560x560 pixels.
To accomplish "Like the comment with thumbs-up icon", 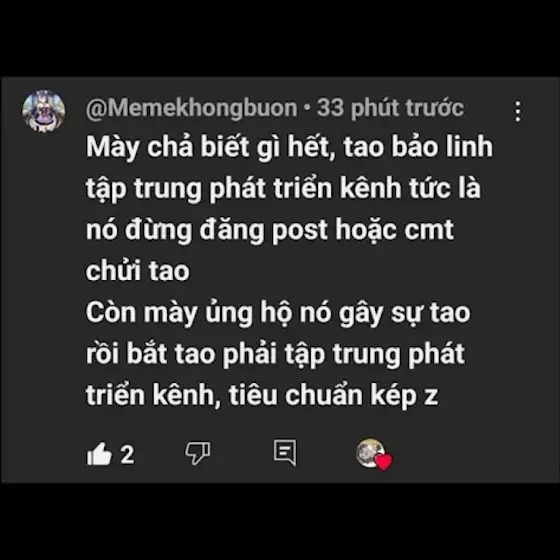I will 99,454.
